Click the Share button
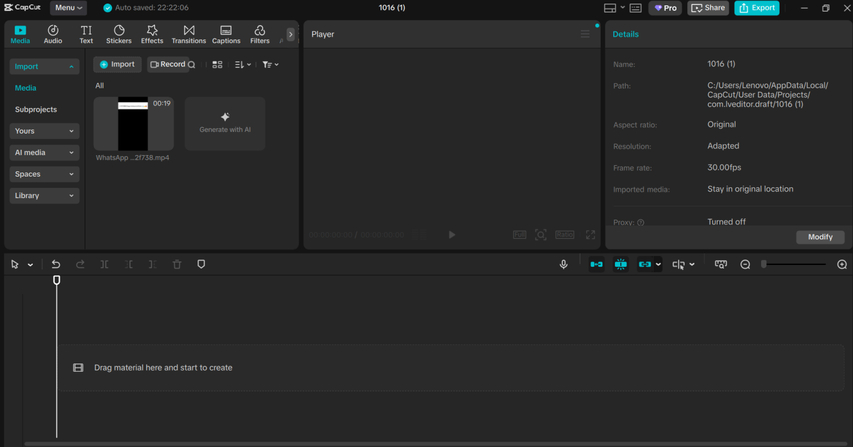This screenshot has width=853, height=447. (x=708, y=8)
